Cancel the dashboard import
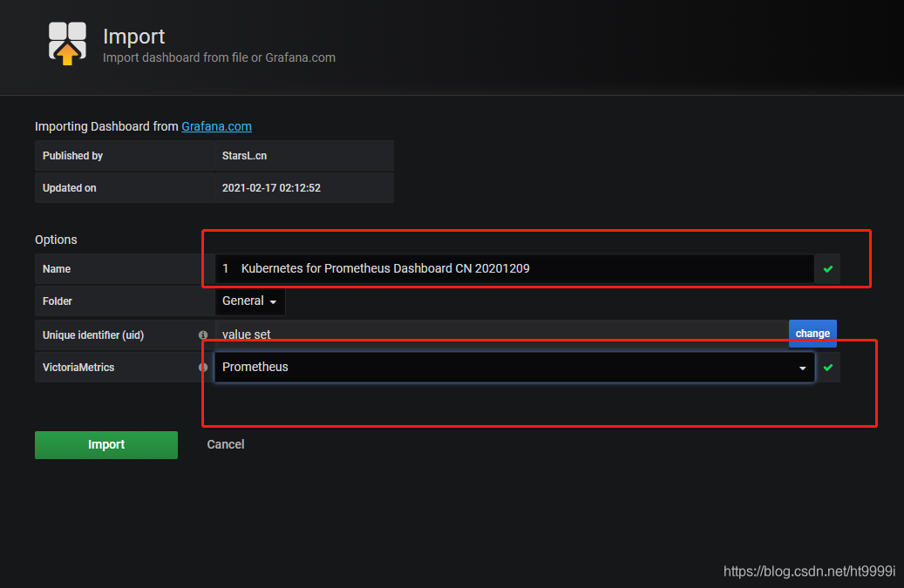The width and height of the screenshot is (904, 588). click(x=226, y=444)
